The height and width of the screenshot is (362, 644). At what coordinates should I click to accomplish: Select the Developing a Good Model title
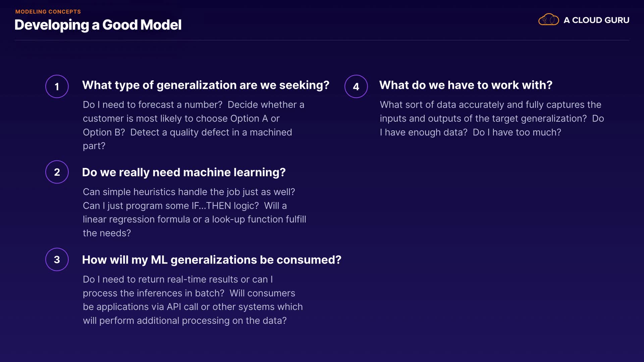pos(98,25)
